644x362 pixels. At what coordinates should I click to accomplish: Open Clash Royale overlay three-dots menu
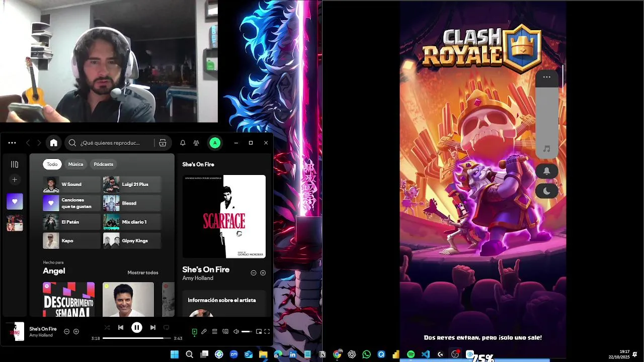click(547, 77)
